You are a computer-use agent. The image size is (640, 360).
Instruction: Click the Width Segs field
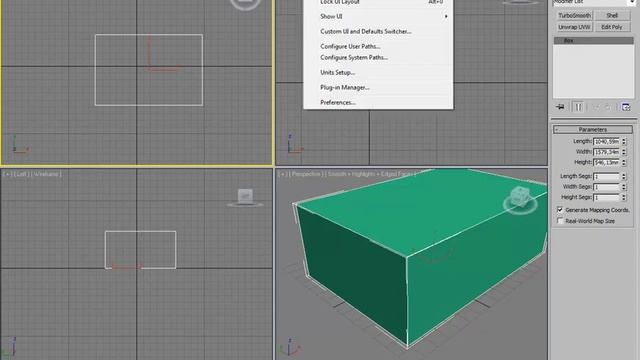click(607, 187)
